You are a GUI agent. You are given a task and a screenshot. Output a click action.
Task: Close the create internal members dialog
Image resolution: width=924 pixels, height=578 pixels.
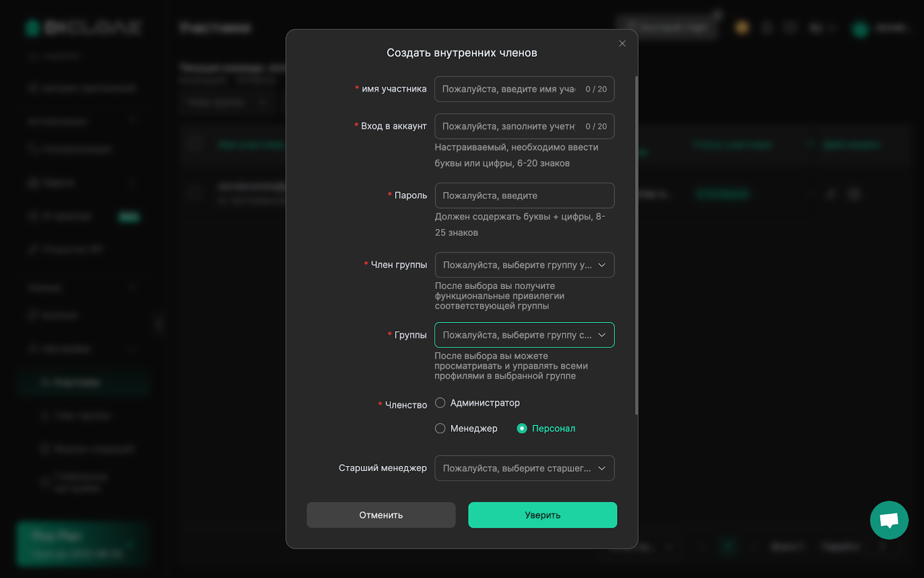pos(622,43)
